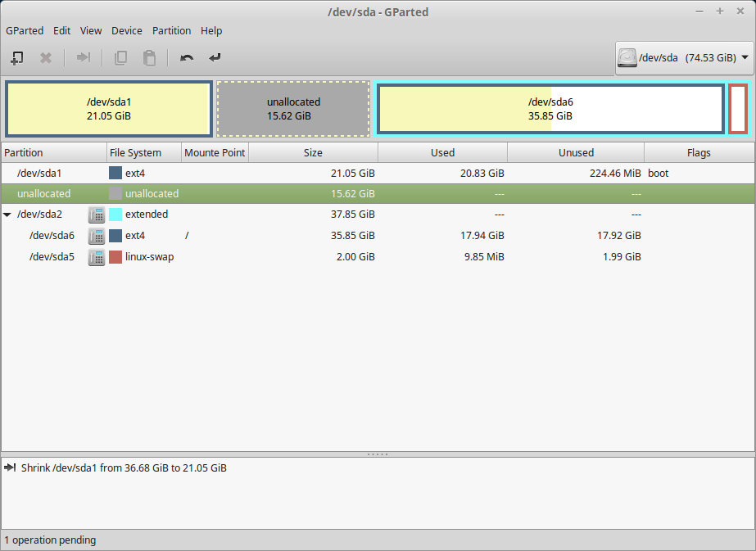Select the /dev/sda6 row in the partition list
The width and height of the screenshot is (756, 551).
[378, 236]
